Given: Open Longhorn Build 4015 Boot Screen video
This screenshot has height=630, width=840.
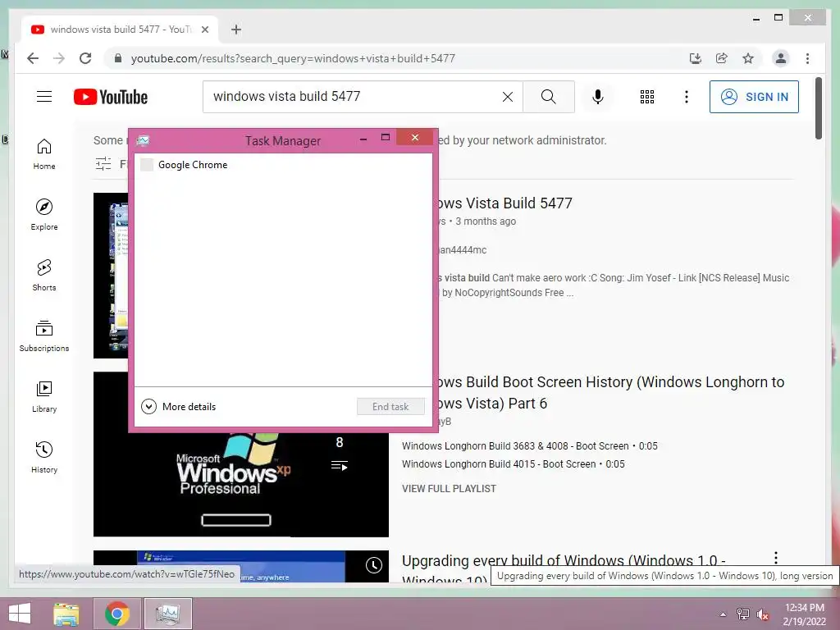Looking at the screenshot, I should (514, 464).
